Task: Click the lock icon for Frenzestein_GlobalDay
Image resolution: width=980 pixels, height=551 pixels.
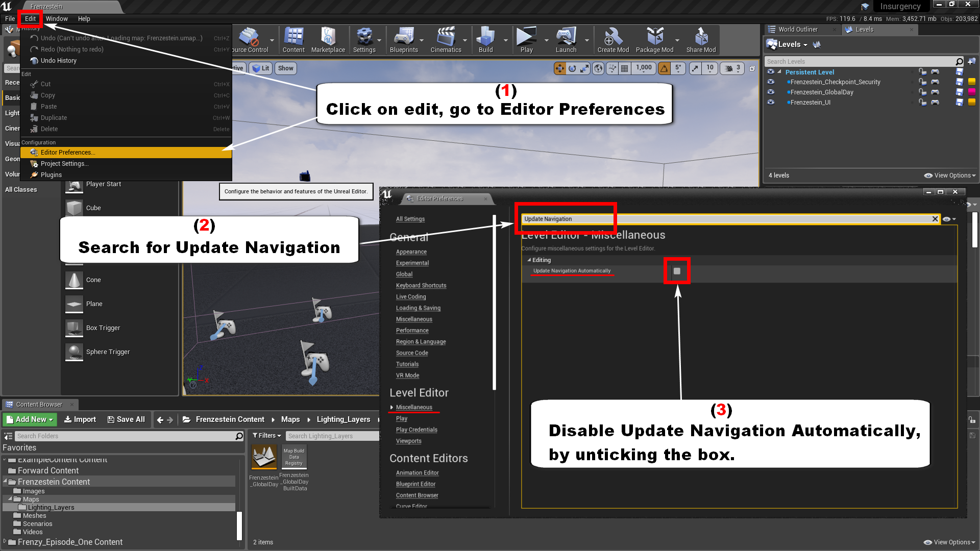Action: pyautogui.click(x=922, y=92)
